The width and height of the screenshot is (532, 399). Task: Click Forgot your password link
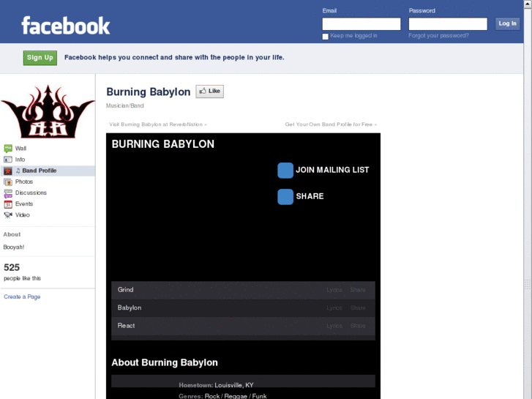[x=438, y=36]
